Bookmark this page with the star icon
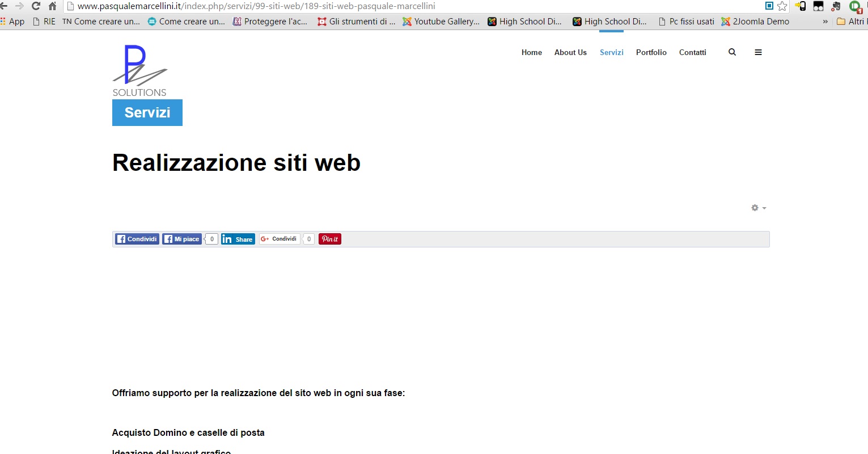This screenshot has height=454, width=868. [x=782, y=6]
